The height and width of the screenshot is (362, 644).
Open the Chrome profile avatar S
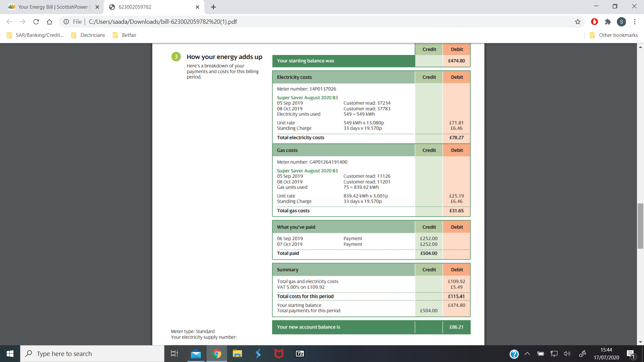pyautogui.click(x=621, y=22)
